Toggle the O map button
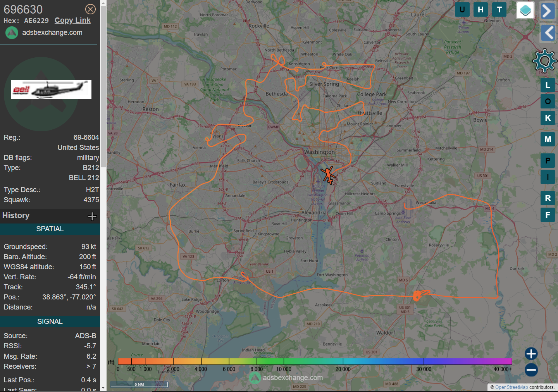The image size is (558, 392). (x=548, y=101)
